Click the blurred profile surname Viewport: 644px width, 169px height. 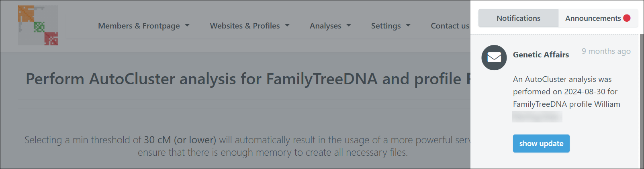pyautogui.click(x=537, y=117)
